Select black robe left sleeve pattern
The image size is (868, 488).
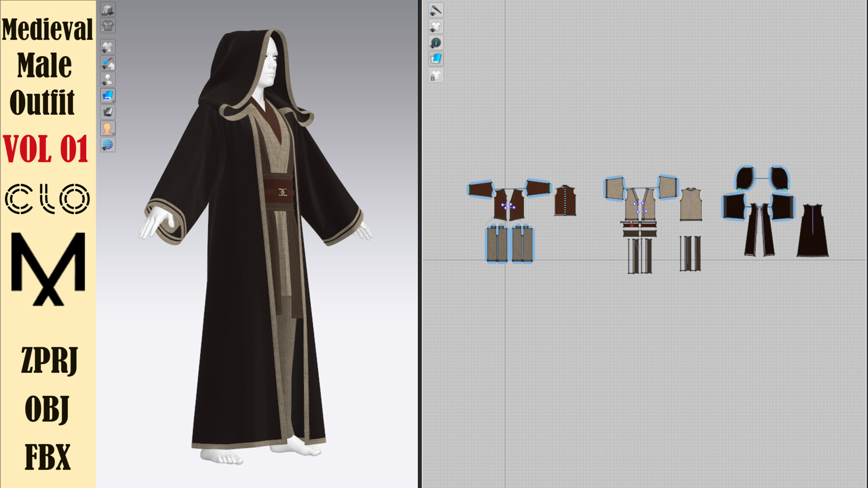click(x=734, y=206)
